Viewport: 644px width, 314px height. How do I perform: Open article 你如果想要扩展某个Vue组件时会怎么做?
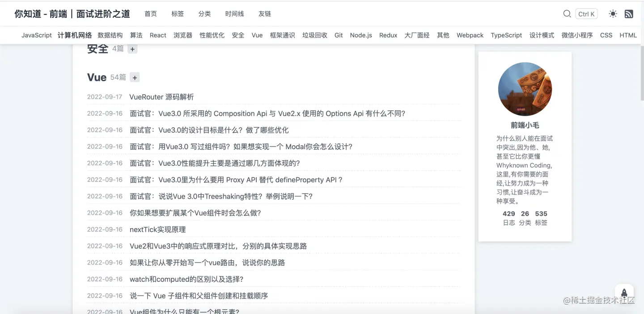[195, 213]
